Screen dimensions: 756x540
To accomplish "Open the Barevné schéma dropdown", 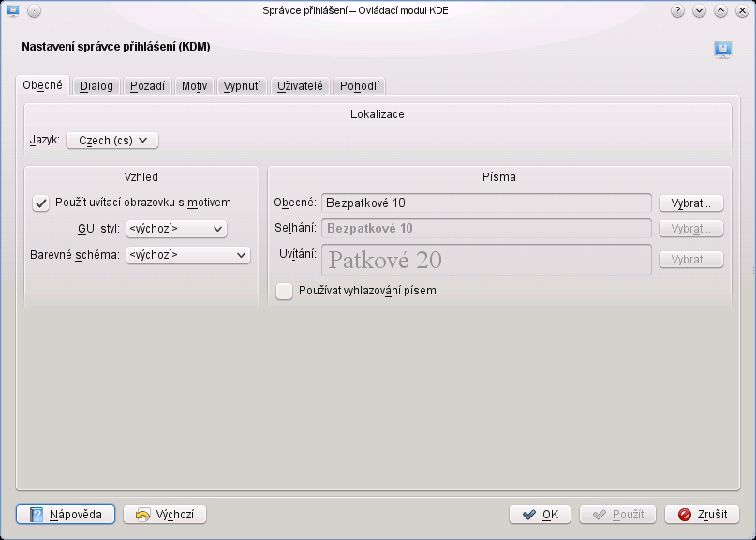I will pos(188,255).
